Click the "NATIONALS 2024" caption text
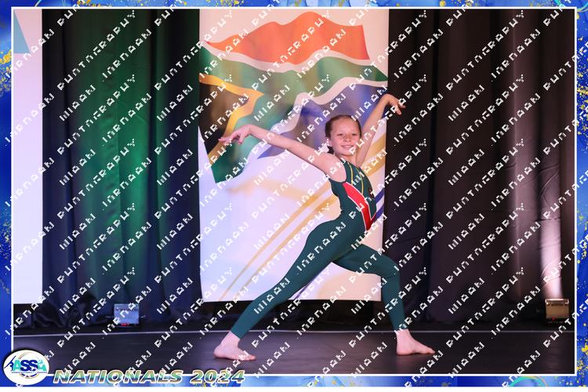 coord(149,376)
